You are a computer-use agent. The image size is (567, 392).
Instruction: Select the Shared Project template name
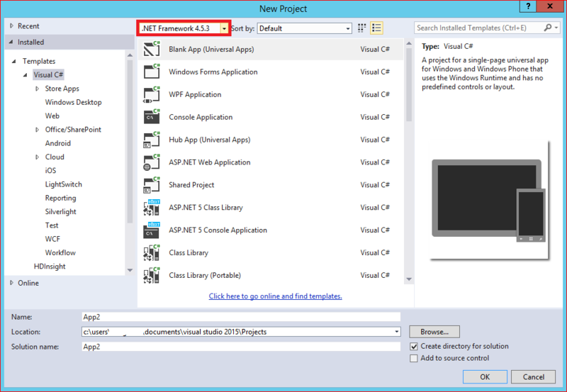191,185
